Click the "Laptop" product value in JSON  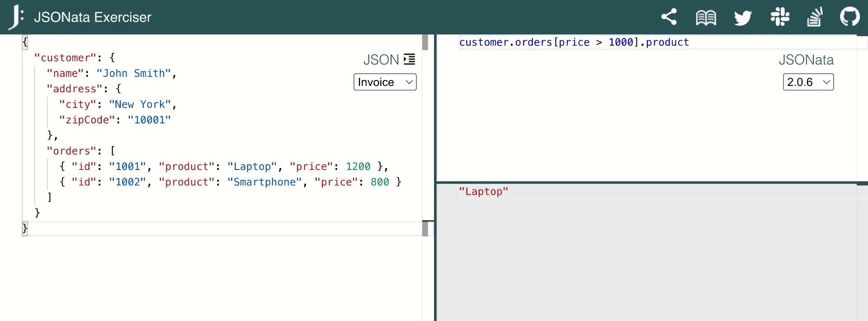coord(252,166)
